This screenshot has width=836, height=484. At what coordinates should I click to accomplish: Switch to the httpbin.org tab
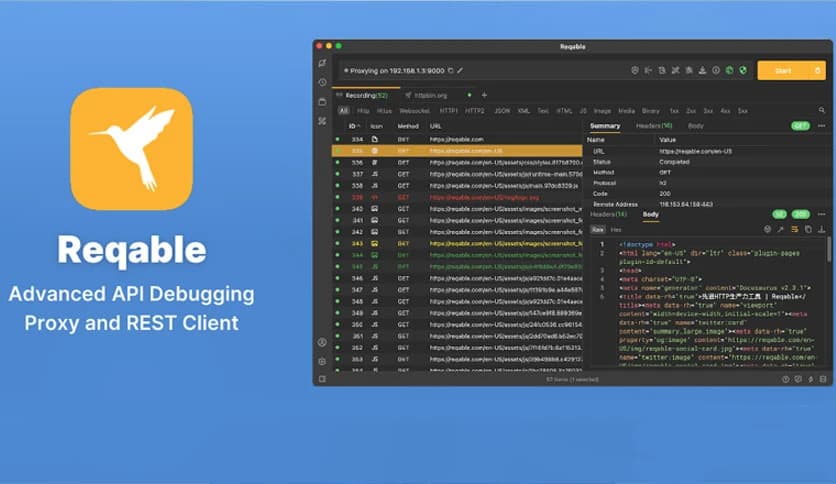429,95
